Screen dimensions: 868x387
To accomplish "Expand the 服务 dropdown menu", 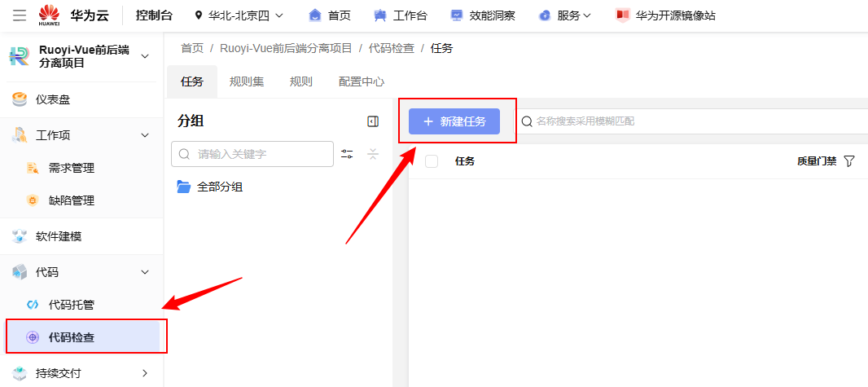I will (574, 15).
